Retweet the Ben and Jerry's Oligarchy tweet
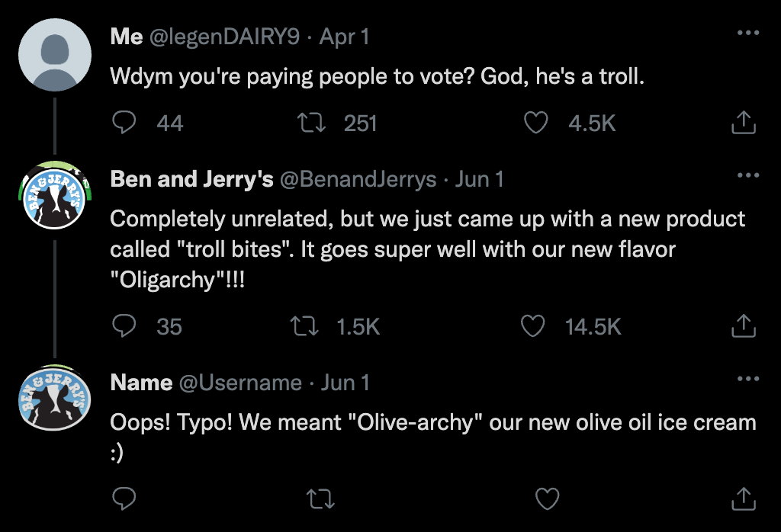 pos(306,326)
